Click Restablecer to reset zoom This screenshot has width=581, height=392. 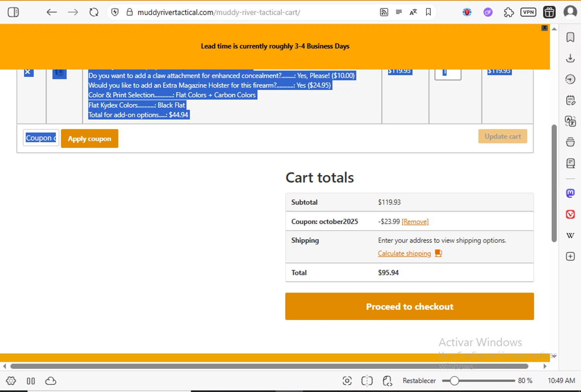point(419,381)
